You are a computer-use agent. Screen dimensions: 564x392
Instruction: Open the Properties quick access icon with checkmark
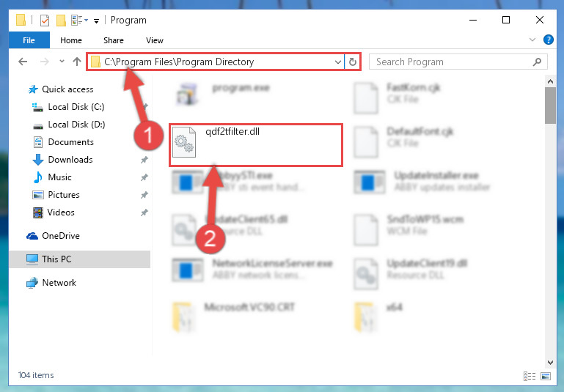[x=45, y=20]
